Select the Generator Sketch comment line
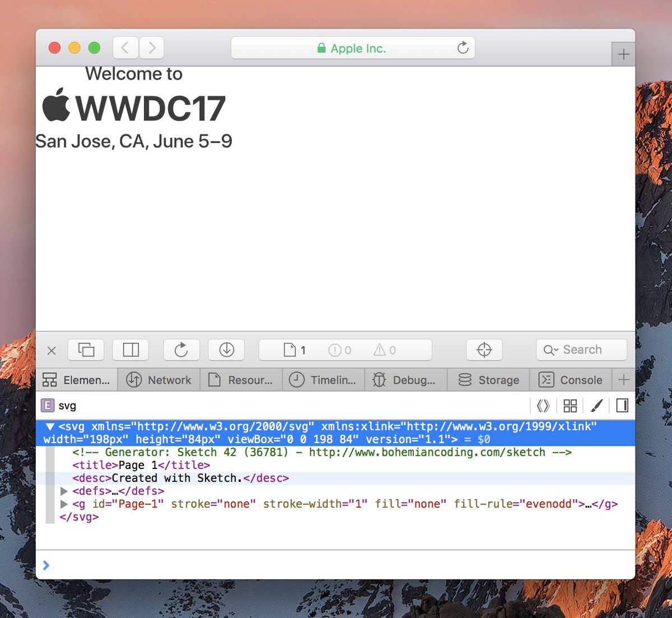 322,452
